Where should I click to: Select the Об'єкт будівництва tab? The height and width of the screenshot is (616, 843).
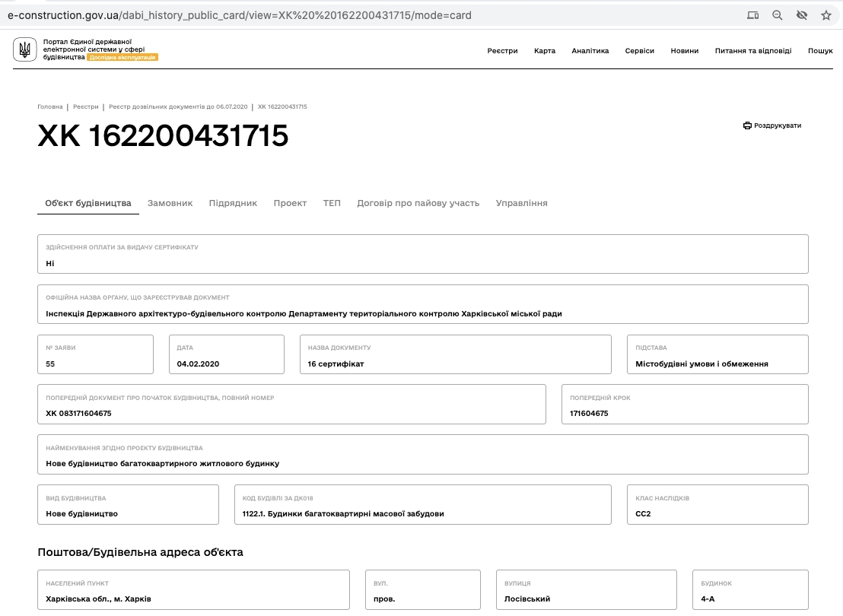tap(88, 203)
